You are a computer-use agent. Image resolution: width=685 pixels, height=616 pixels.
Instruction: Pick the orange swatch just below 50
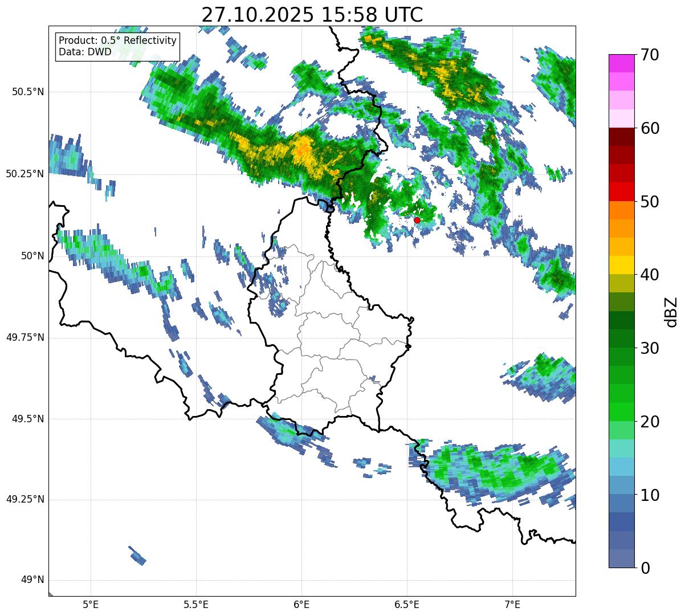[x=621, y=210]
